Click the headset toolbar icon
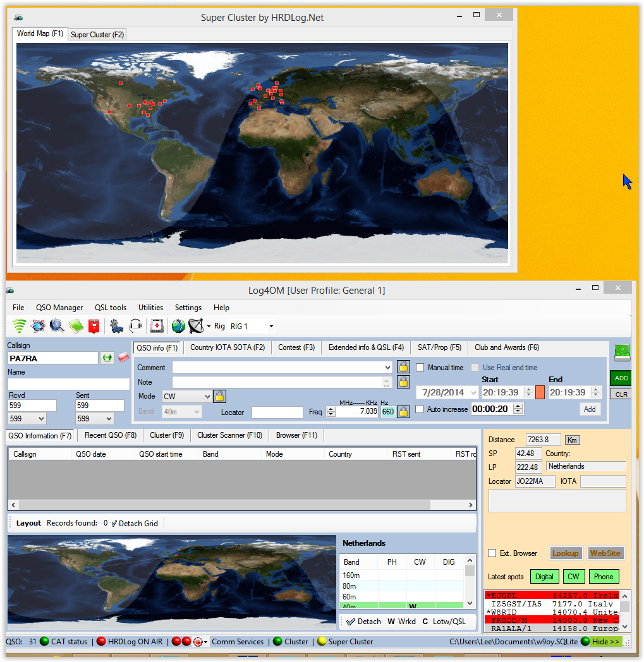The image size is (644, 662). coord(135,326)
